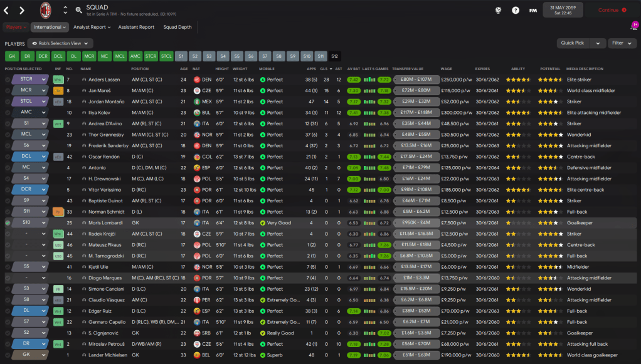Open the Squad Depth tab

click(177, 27)
